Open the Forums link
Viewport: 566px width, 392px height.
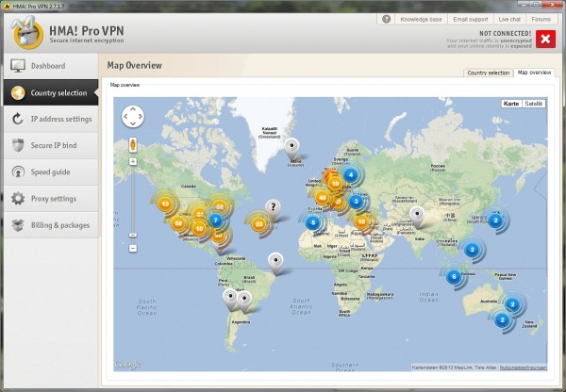point(541,20)
